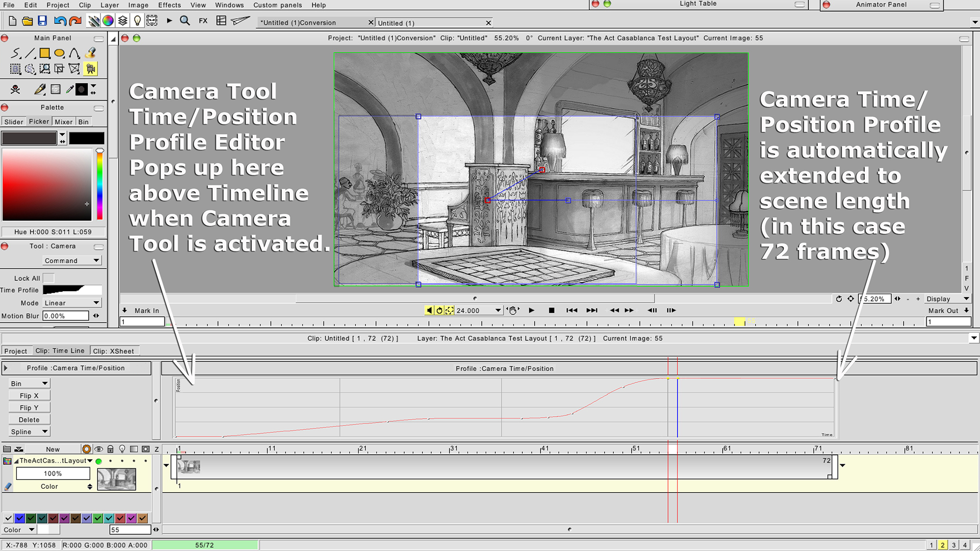The image size is (980, 551).
Task: Expand the TheActCas...tLayout layer triangle
Action: click(16, 461)
